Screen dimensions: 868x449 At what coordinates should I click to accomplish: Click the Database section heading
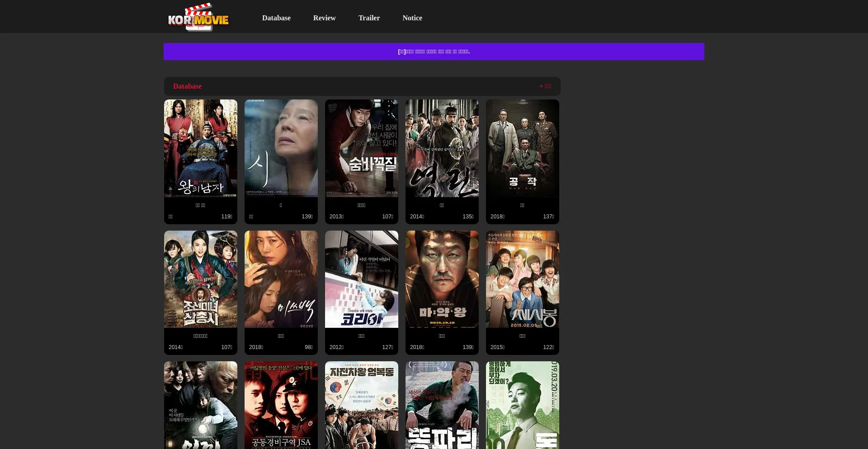[187, 86]
